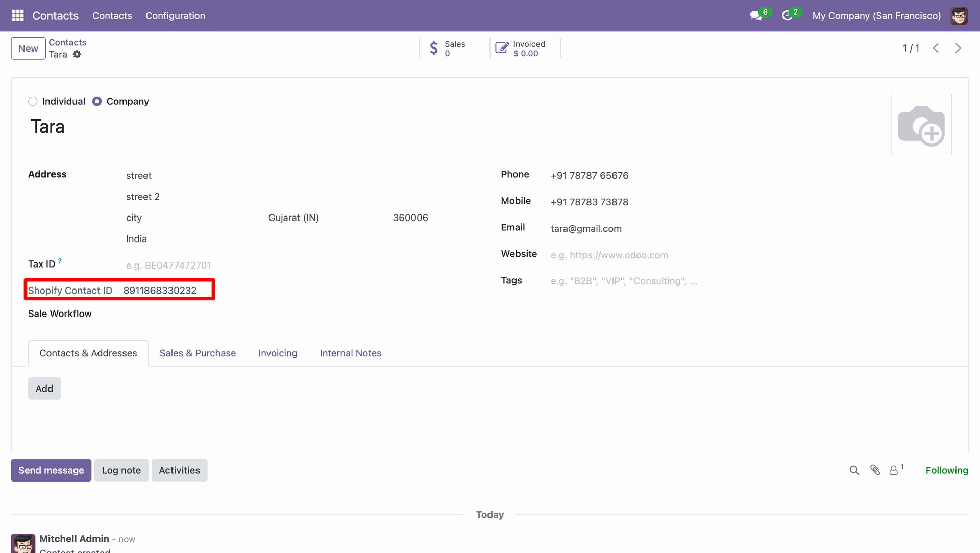Open the Configuration menu
Screen dimensions: 980x553
pos(175,15)
